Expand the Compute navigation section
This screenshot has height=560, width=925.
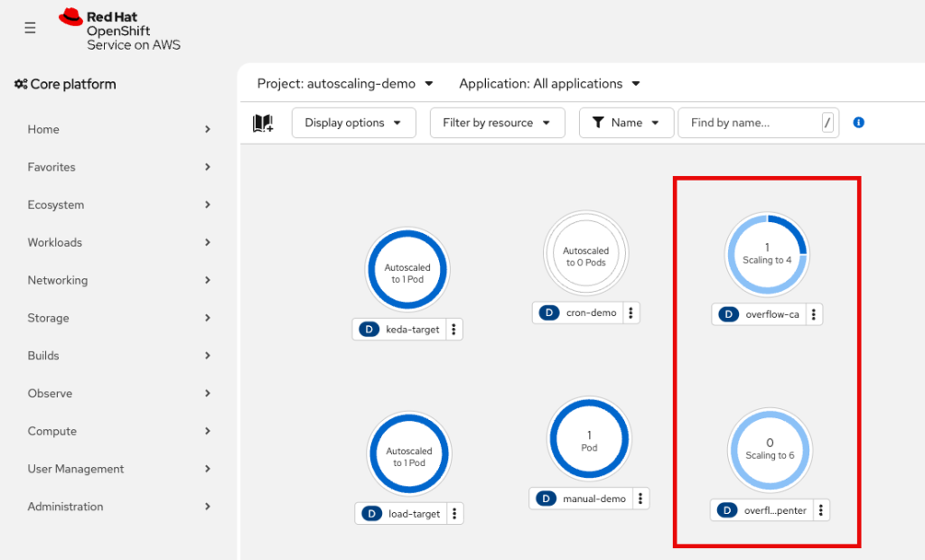click(x=118, y=432)
